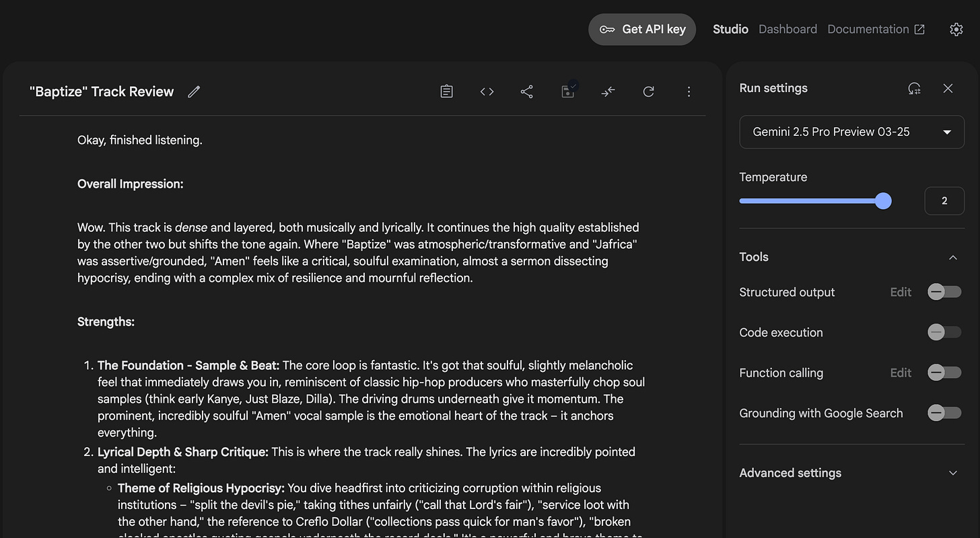Turn on the Function calling toggle
The image size is (980, 538).
pyautogui.click(x=944, y=373)
